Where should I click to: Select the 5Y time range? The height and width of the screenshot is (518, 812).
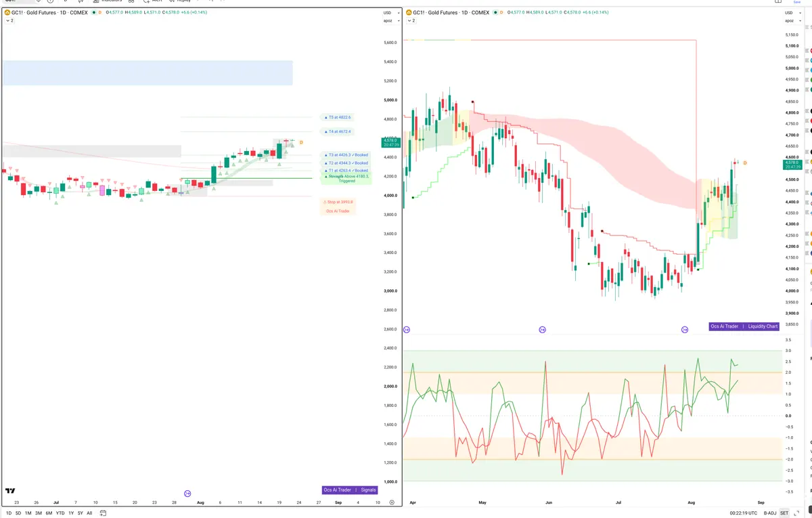(81, 513)
